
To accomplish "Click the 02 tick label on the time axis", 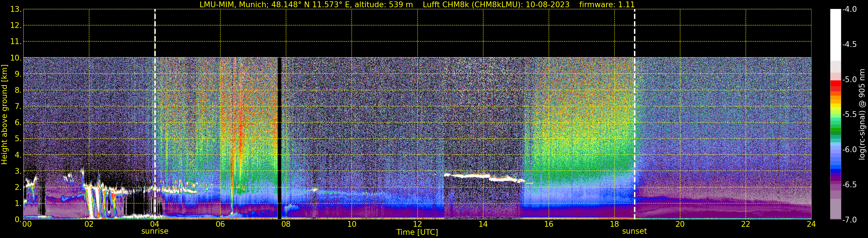I will 89,224.
